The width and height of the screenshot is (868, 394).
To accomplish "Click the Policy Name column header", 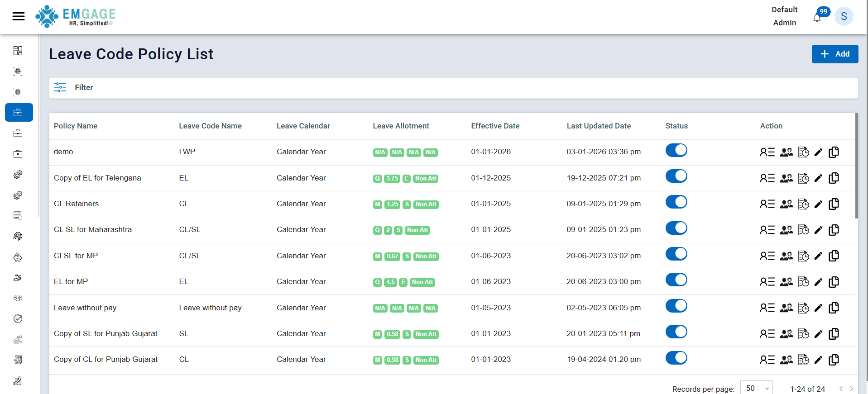I will click(x=76, y=126).
